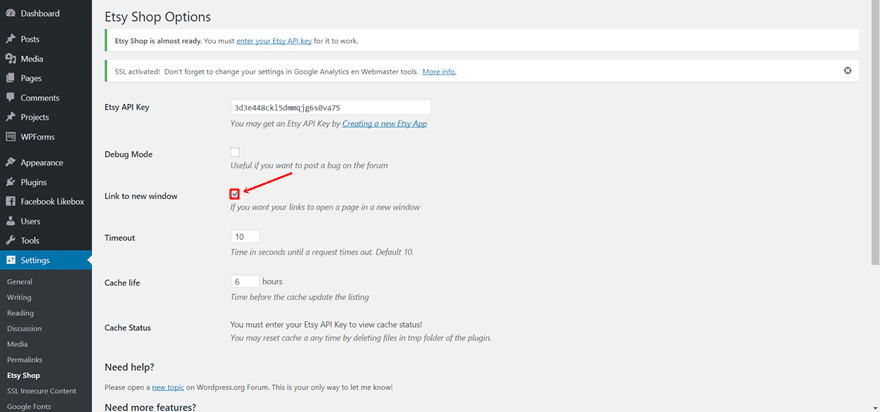This screenshot has width=880, height=412.
Task: Click the page vertical scrollbar
Action: pyautogui.click(x=876, y=132)
